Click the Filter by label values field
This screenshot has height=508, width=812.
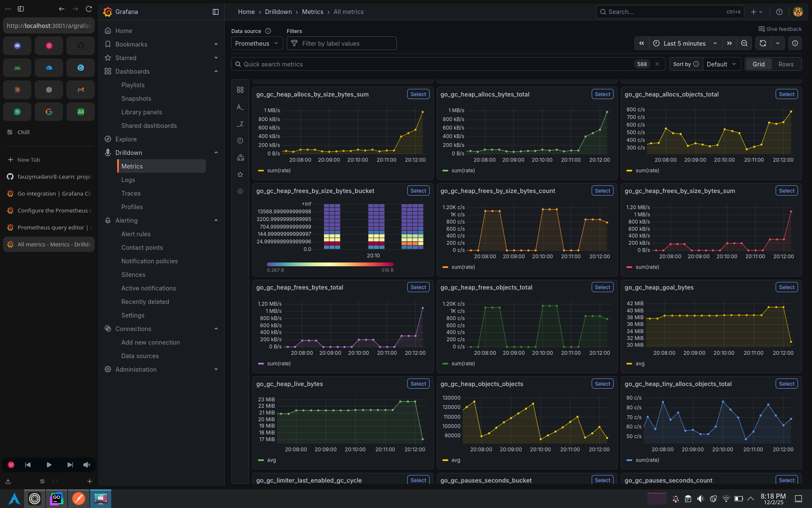[x=342, y=43]
